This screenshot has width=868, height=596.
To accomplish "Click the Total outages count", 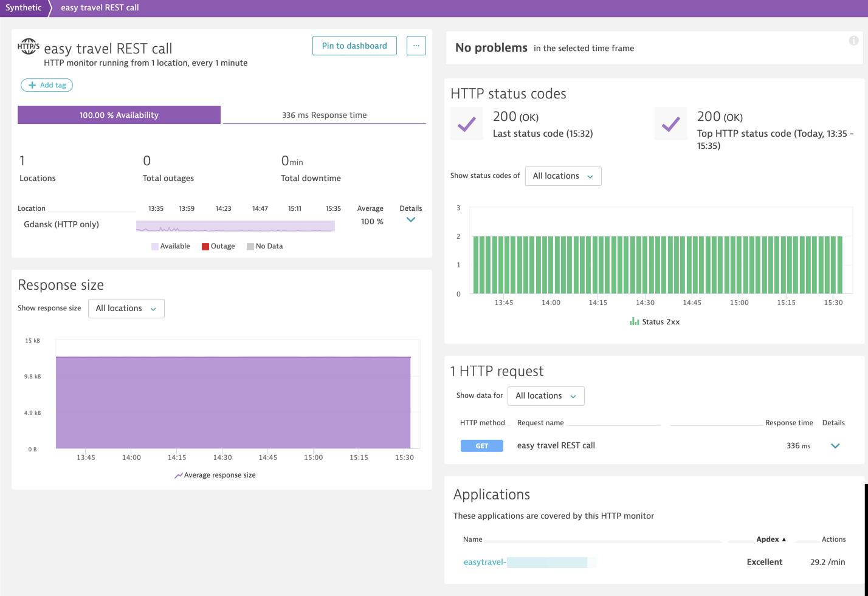I will [x=146, y=161].
